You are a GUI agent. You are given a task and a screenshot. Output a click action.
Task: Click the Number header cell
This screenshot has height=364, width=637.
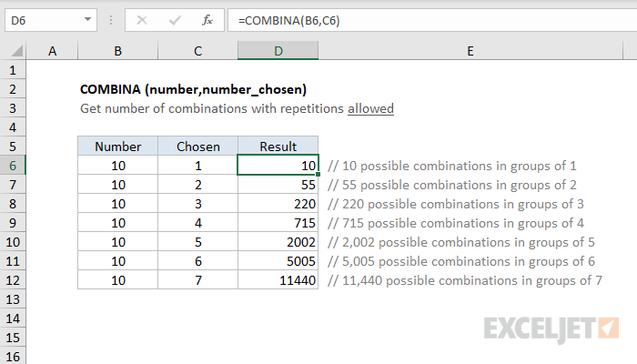coord(117,147)
